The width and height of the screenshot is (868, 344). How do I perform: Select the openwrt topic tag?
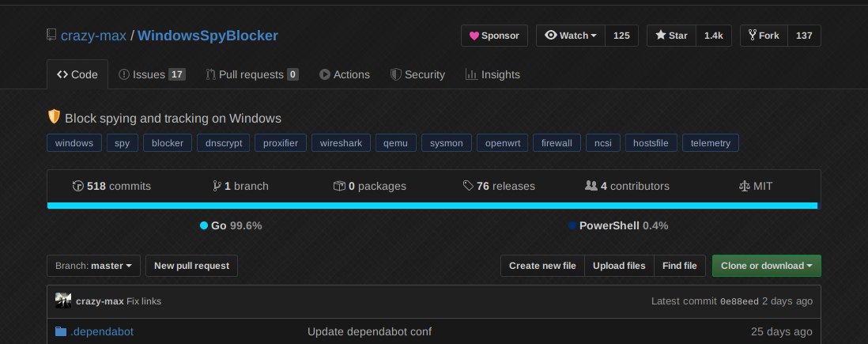(x=502, y=143)
